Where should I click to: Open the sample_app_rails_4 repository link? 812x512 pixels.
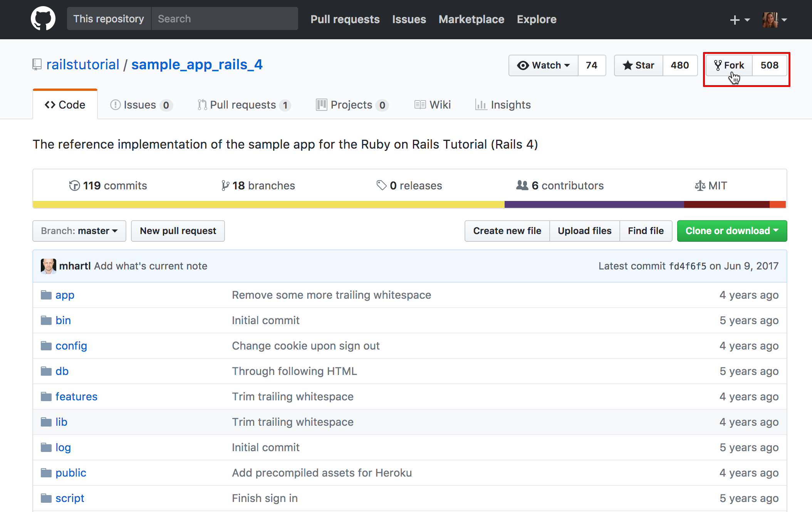pos(197,64)
